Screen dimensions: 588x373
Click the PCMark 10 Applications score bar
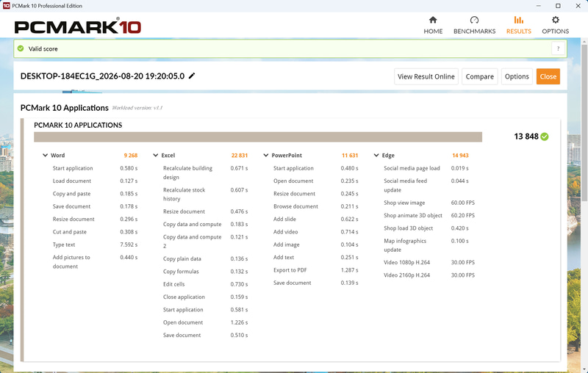258,137
